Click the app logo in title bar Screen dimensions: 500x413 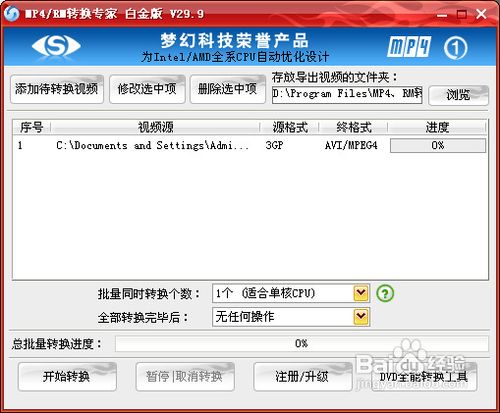[12, 13]
